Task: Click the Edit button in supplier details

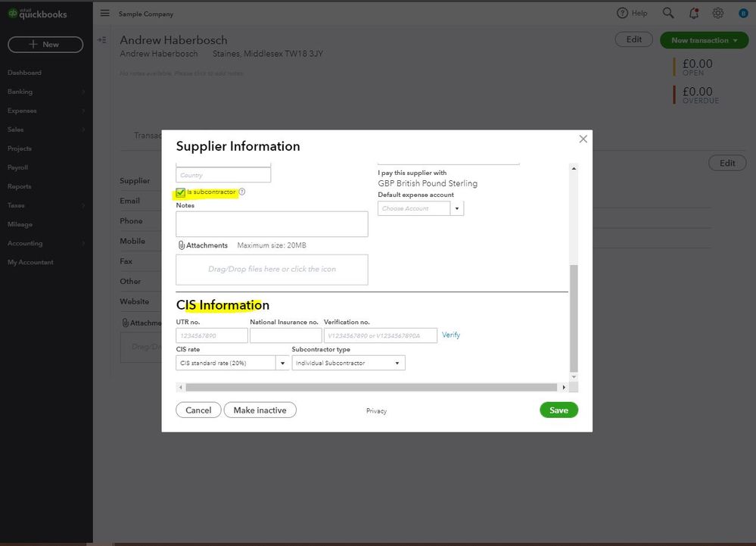Action: (727, 163)
